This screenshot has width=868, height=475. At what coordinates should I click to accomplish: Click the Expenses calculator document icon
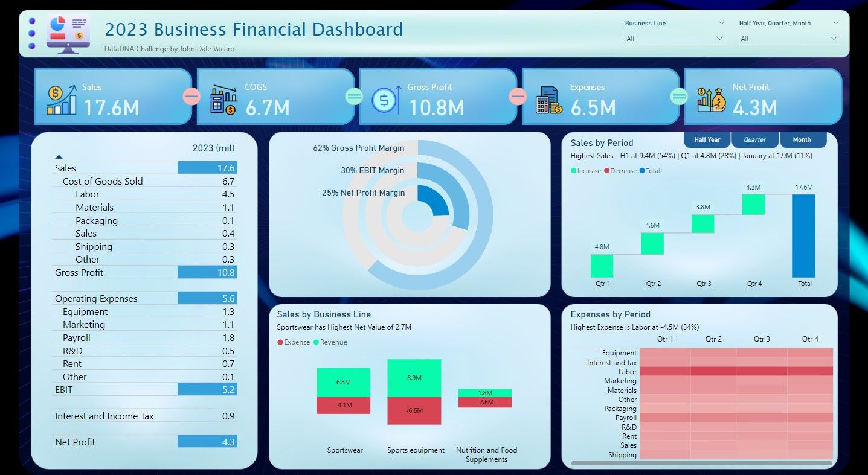548,100
